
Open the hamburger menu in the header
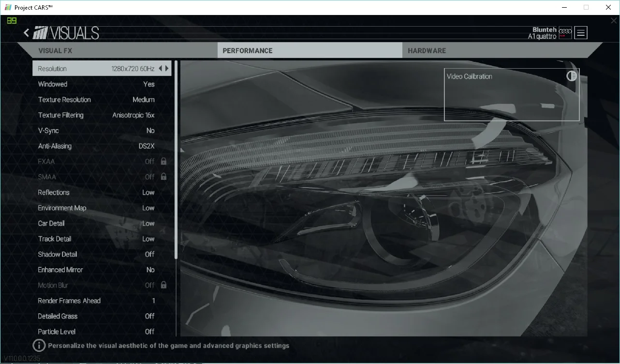(x=581, y=33)
